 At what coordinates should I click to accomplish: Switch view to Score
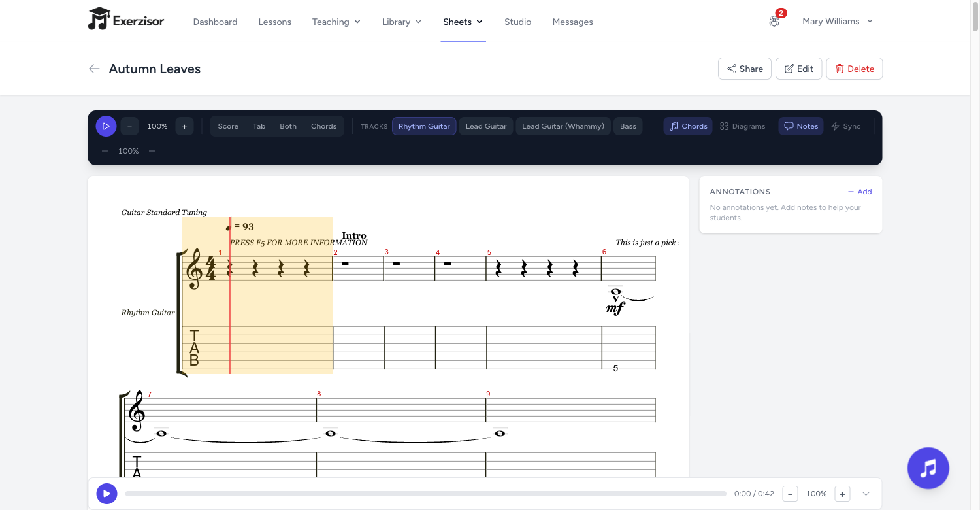228,126
